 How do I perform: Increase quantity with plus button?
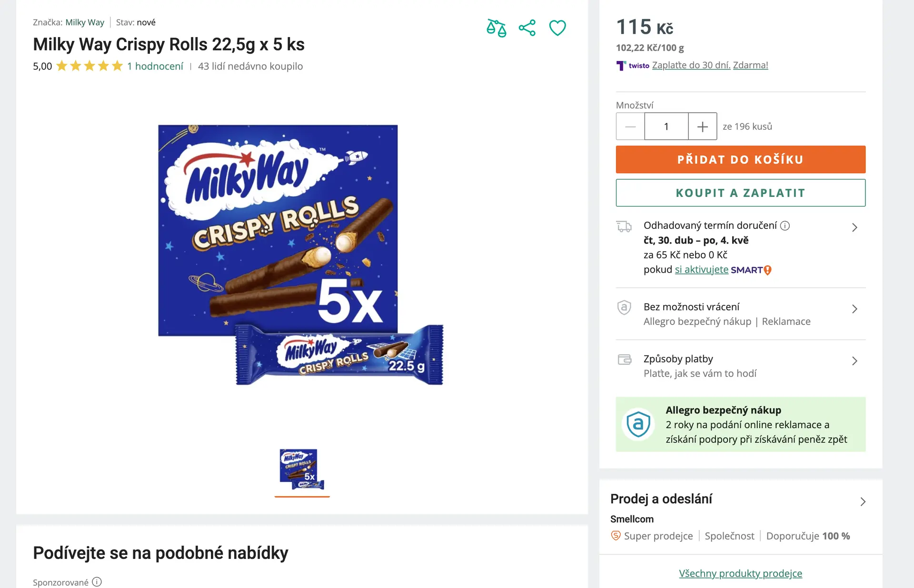point(702,127)
